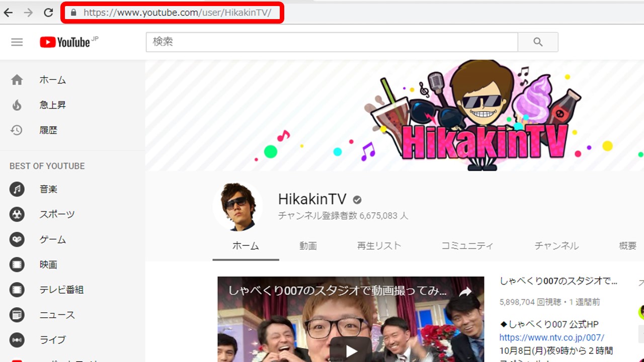The width and height of the screenshot is (644, 362).
Task: Click the home icon in sidebar
Action: (17, 80)
